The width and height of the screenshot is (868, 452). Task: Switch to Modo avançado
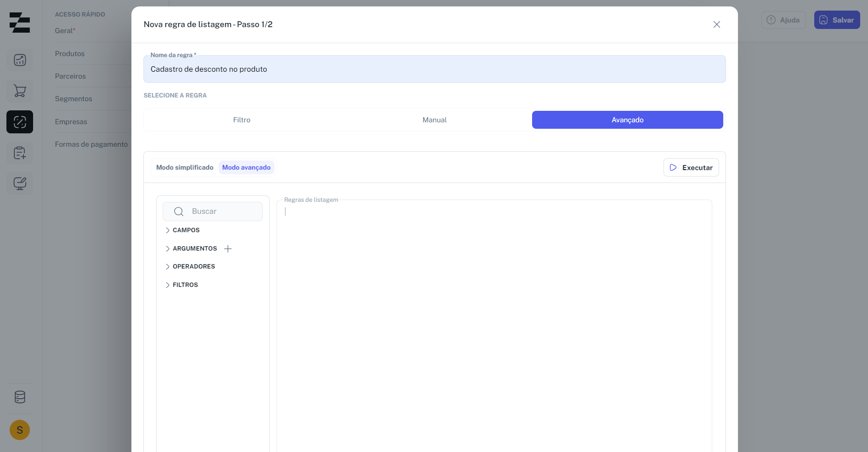pyautogui.click(x=246, y=167)
